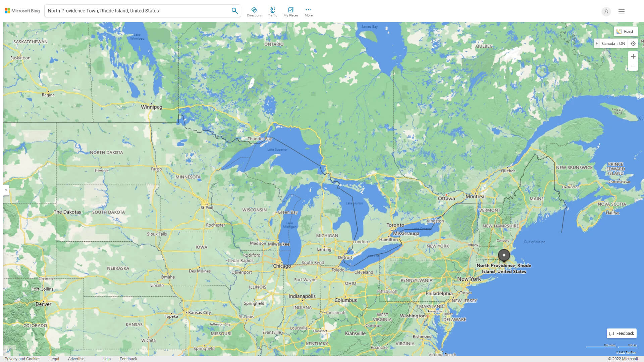Open the More options menu
Image resolution: width=644 pixels, height=362 pixels.
pyautogui.click(x=308, y=12)
